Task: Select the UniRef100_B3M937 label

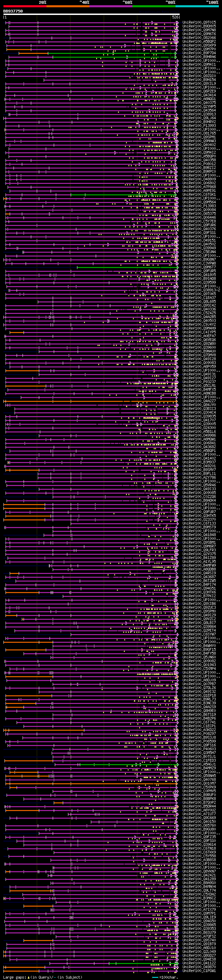Action: coord(199,462)
